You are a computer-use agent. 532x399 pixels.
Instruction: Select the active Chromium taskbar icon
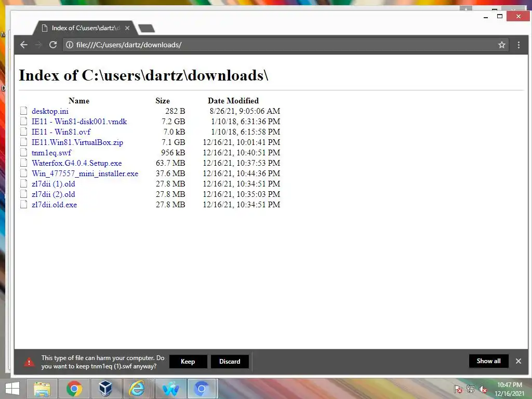click(202, 389)
